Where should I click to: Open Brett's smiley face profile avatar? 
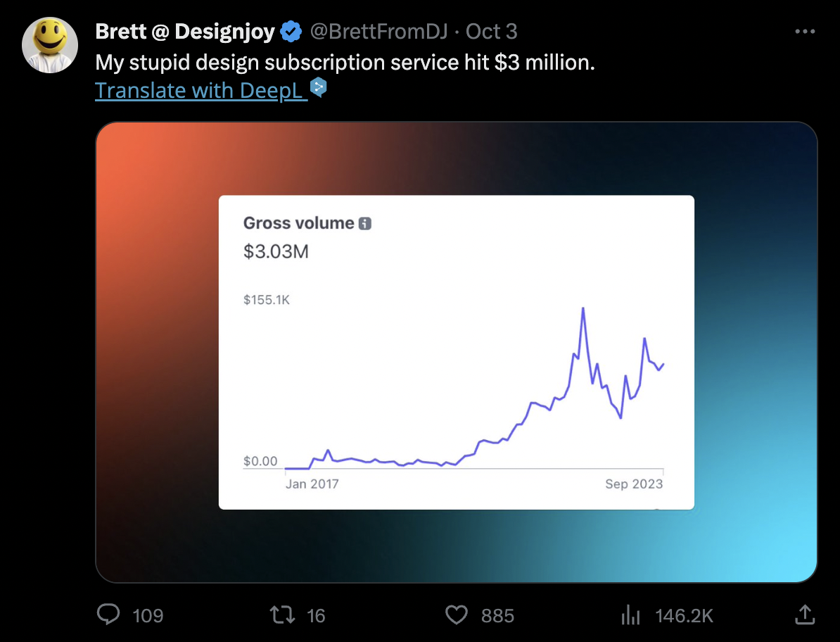pyautogui.click(x=50, y=45)
